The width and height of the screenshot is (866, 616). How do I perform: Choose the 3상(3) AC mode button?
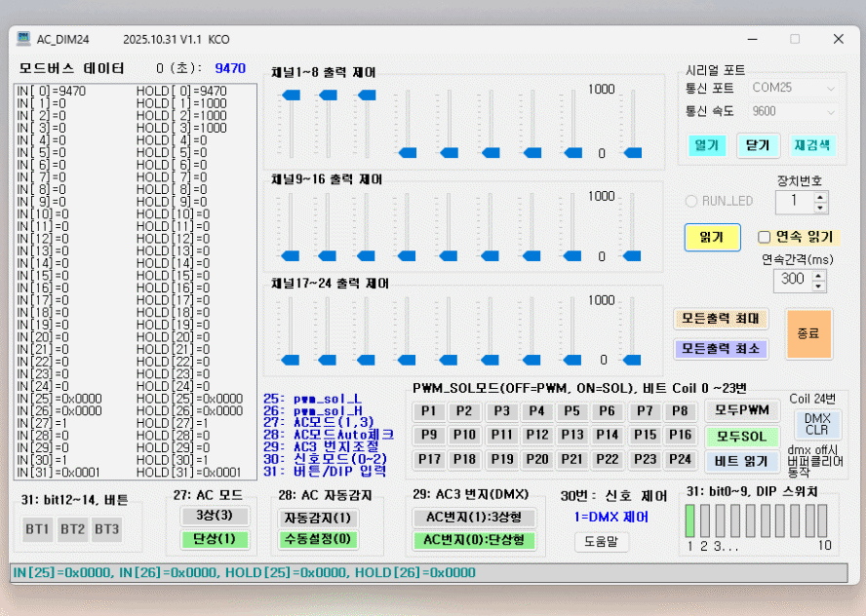coord(214,515)
